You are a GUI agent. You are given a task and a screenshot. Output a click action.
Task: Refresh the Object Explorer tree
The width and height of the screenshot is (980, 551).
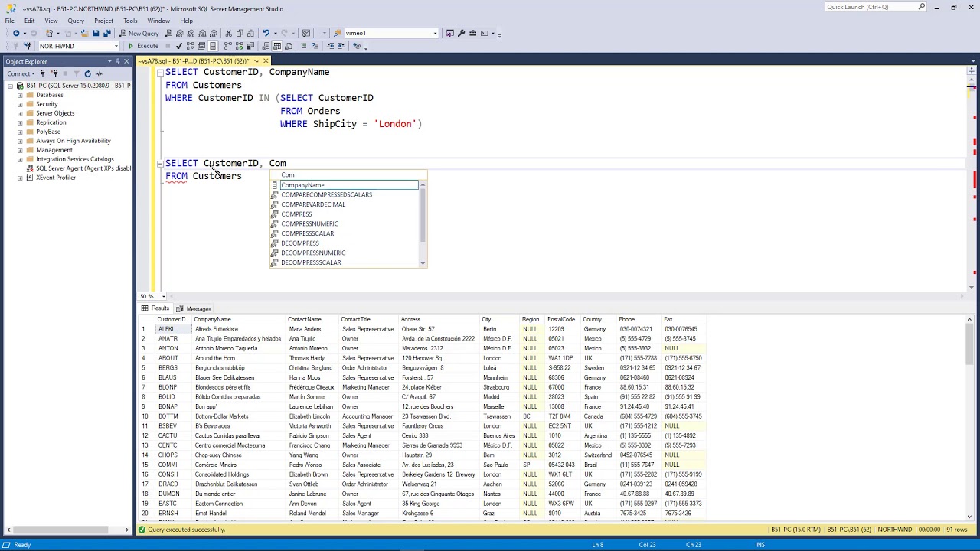[x=87, y=73]
